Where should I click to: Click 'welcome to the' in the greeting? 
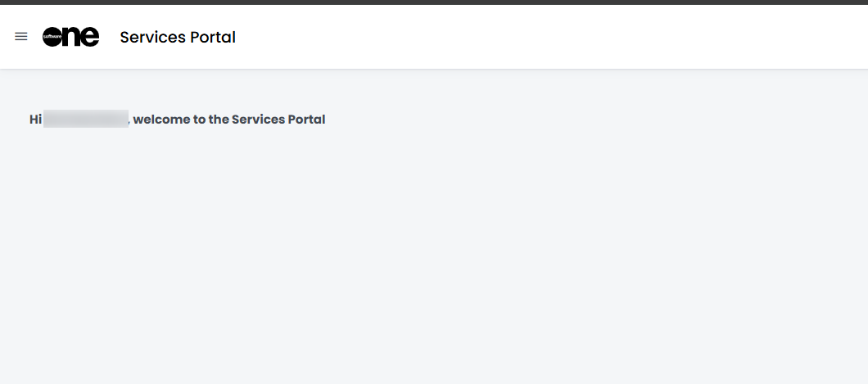(x=181, y=120)
